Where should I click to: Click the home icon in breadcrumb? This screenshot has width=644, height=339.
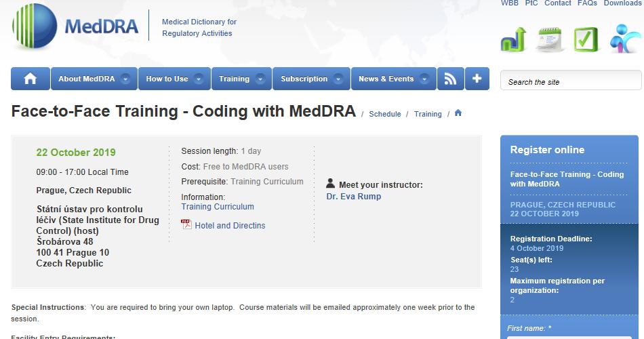(x=458, y=113)
